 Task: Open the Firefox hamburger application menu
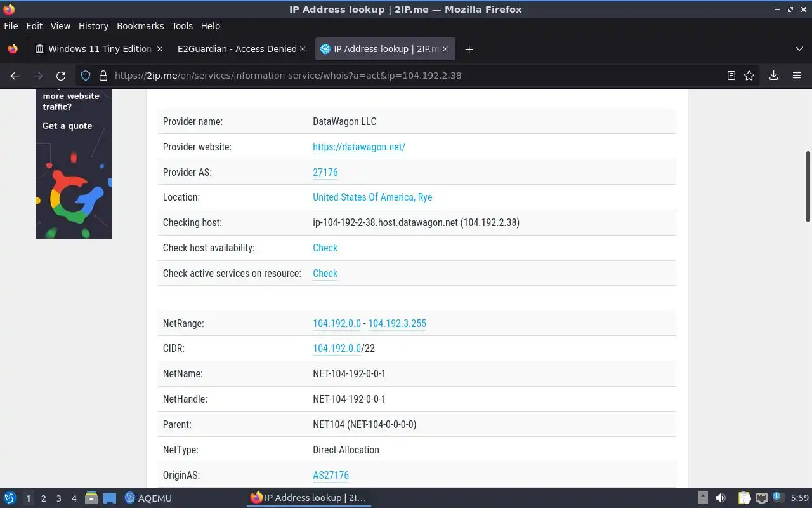tap(797, 76)
